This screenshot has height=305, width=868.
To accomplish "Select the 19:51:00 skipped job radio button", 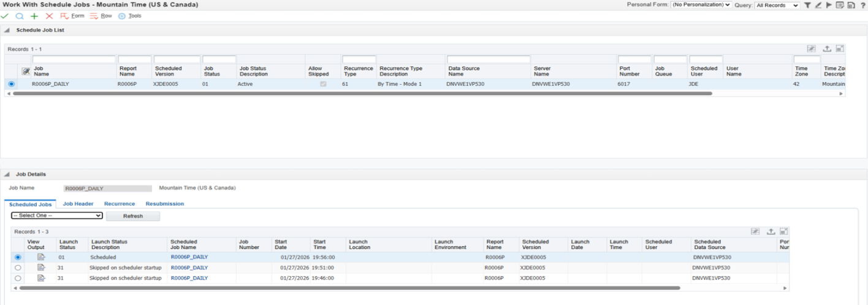I will tap(18, 268).
